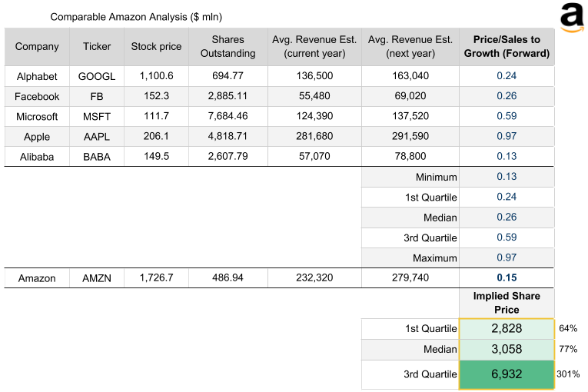Select the Company column header
The image size is (588, 392).
pyautogui.click(x=37, y=47)
